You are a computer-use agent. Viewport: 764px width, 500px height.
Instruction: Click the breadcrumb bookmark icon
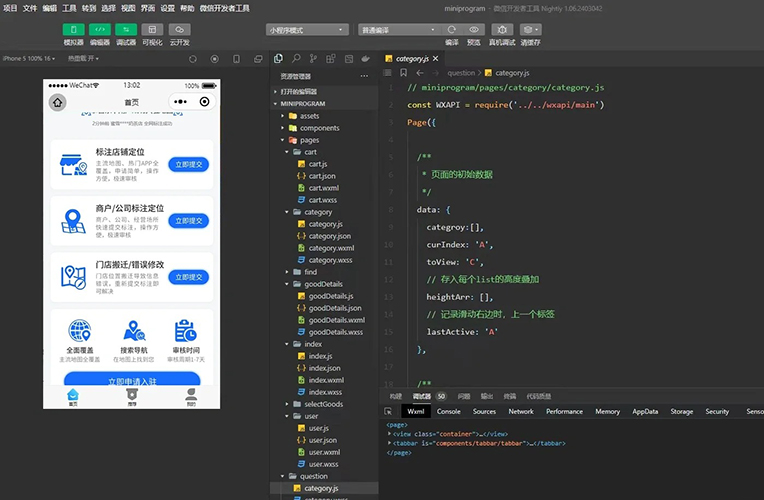(x=403, y=73)
